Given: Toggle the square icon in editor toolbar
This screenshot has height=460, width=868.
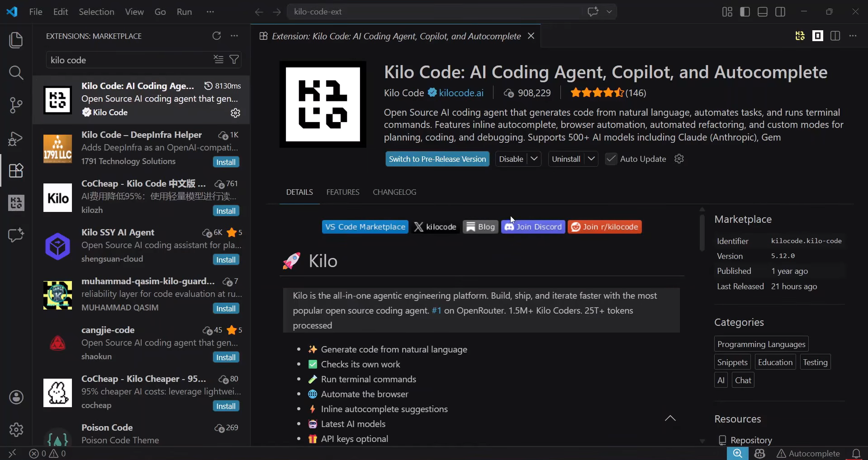Looking at the screenshot, I should [818, 36].
